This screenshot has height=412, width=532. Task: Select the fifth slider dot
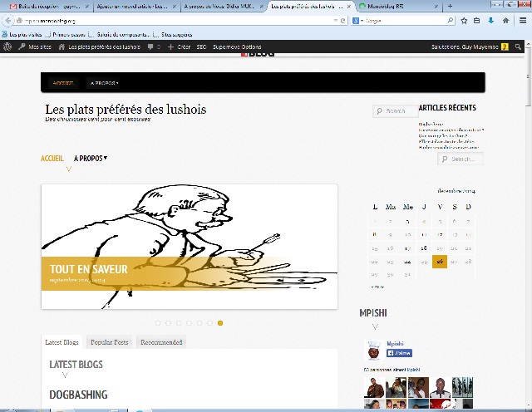coord(199,323)
